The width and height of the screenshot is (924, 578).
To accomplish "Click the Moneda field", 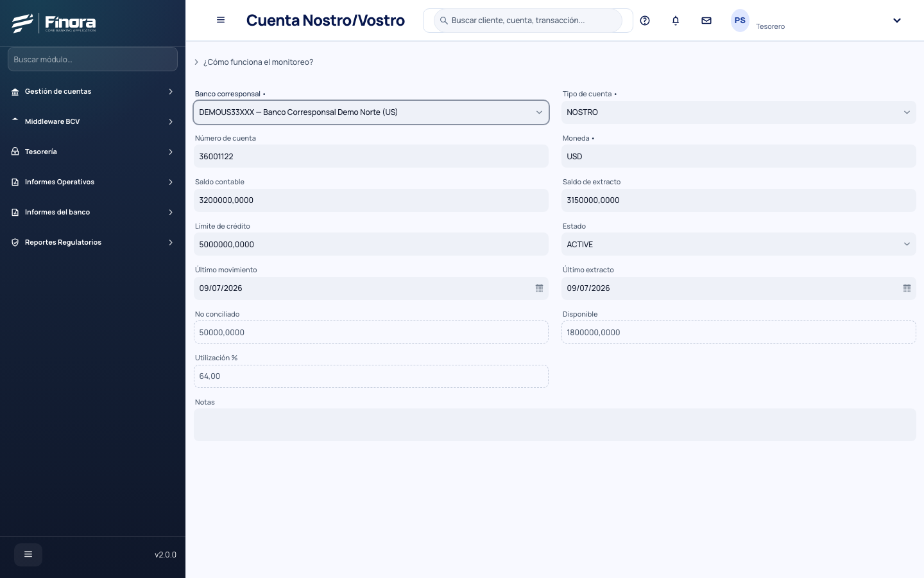I will tap(739, 157).
